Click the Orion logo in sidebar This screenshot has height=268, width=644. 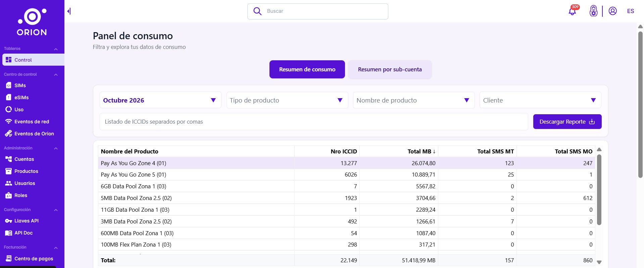32,22
